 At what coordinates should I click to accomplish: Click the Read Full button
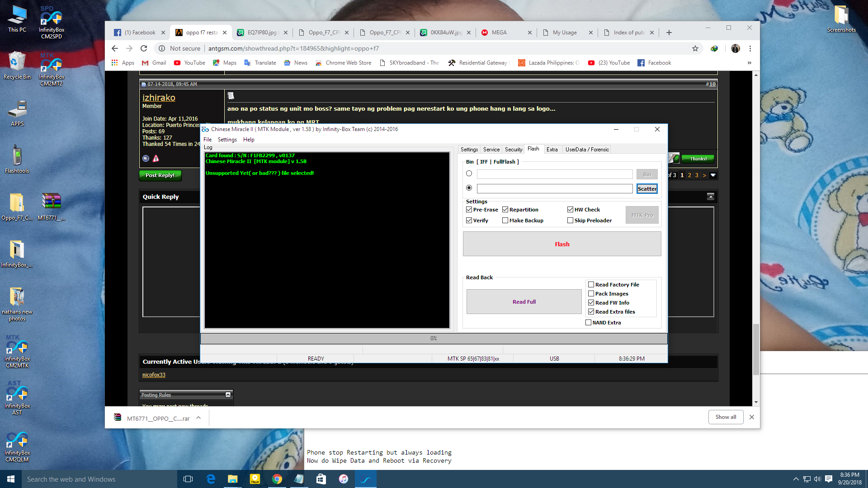click(524, 302)
